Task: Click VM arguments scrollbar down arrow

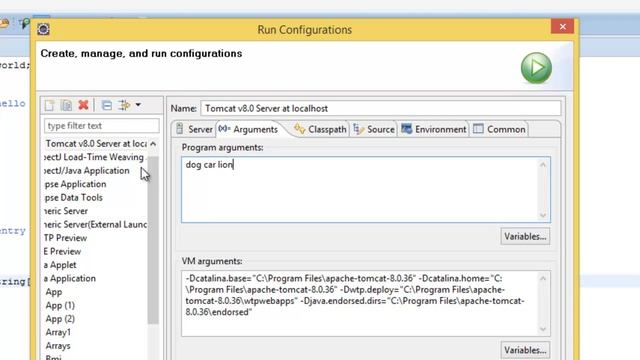Action: click(543, 329)
